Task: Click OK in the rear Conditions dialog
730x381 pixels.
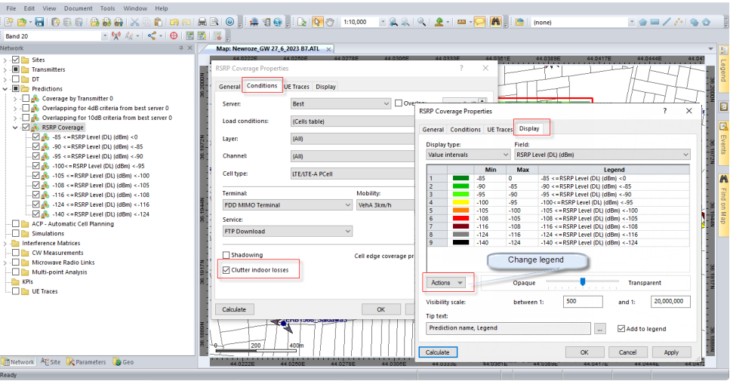Action: tap(381, 309)
